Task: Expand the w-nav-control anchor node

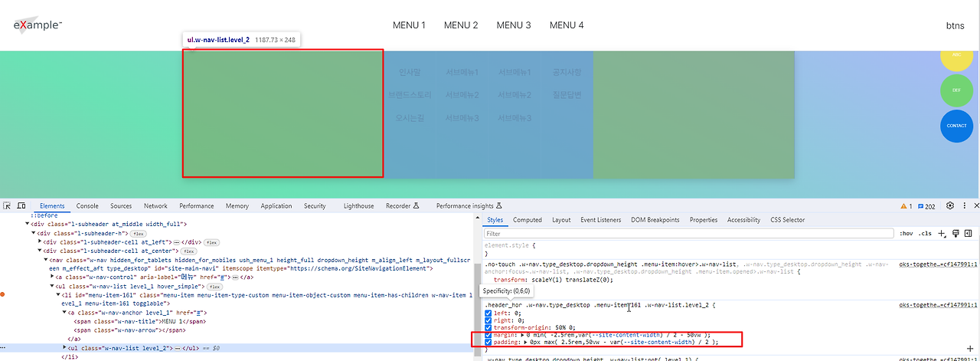Action: point(51,277)
